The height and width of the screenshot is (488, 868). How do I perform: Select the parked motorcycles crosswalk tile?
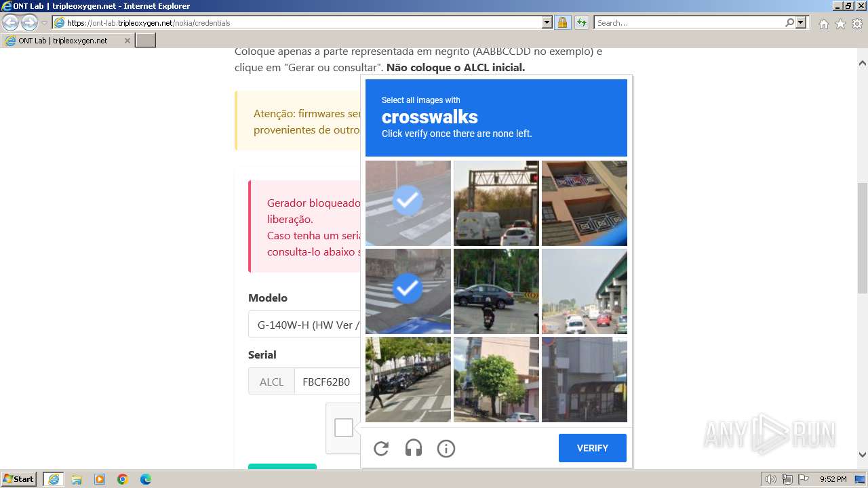click(408, 380)
